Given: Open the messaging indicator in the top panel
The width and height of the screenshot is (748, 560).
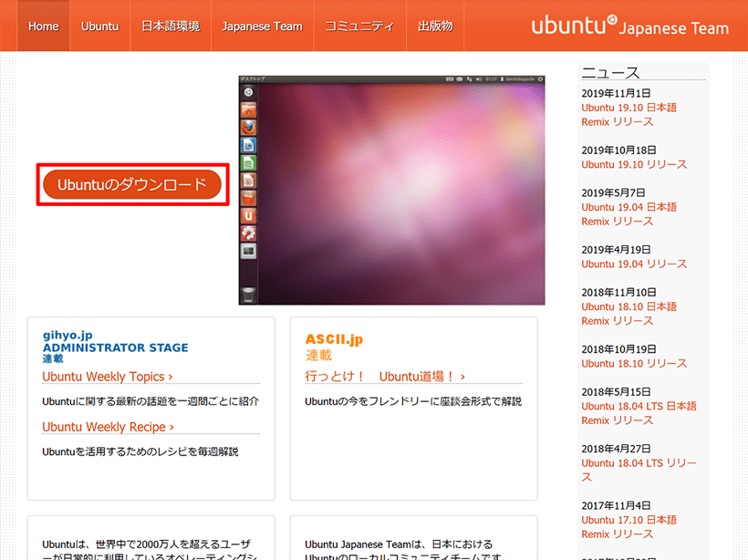Looking at the screenshot, I should tap(459, 79).
